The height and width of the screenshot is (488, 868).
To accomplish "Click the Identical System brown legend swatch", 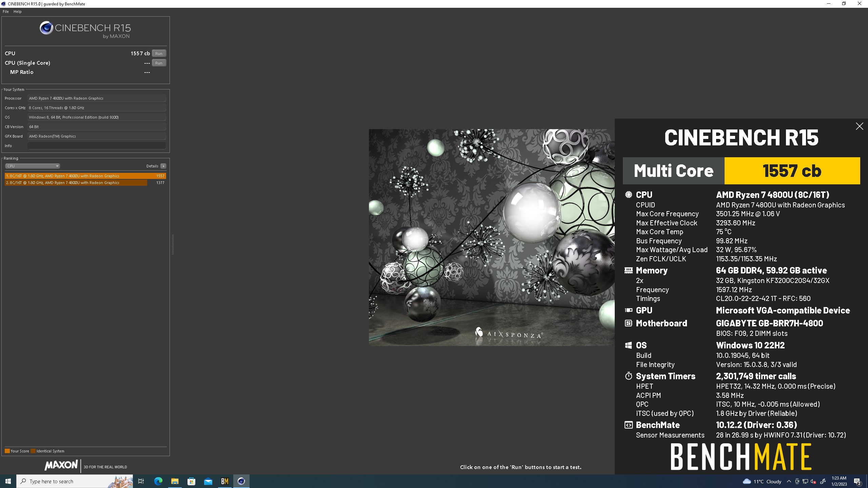I will [33, 451].
